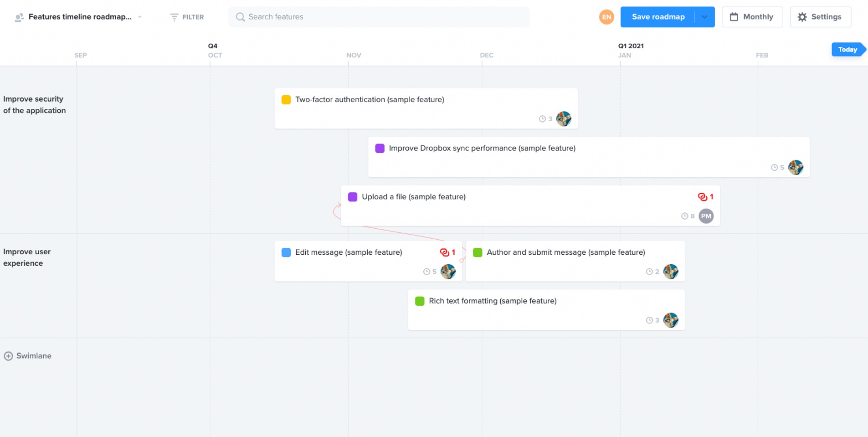This screenshot has height=437, width=868.
Task: Click the yellow swatch on Two-factor authentication
Action: [286, 99]
